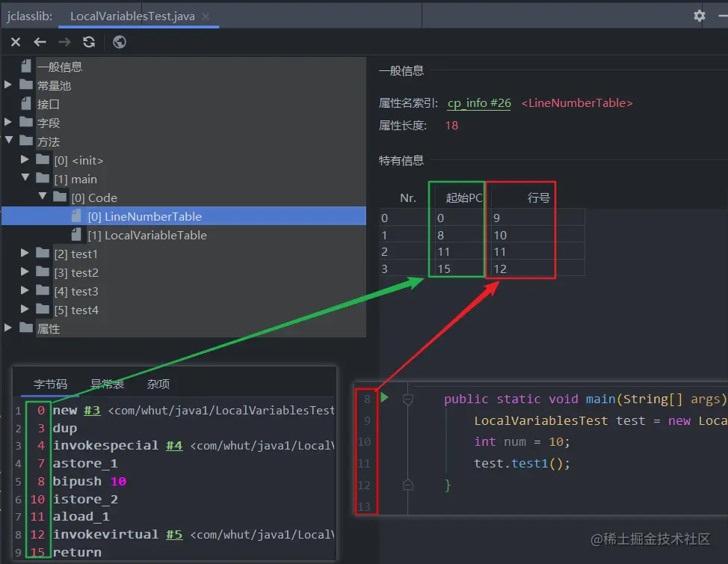Click the 字段 folder icon

[x=26, y=122]
